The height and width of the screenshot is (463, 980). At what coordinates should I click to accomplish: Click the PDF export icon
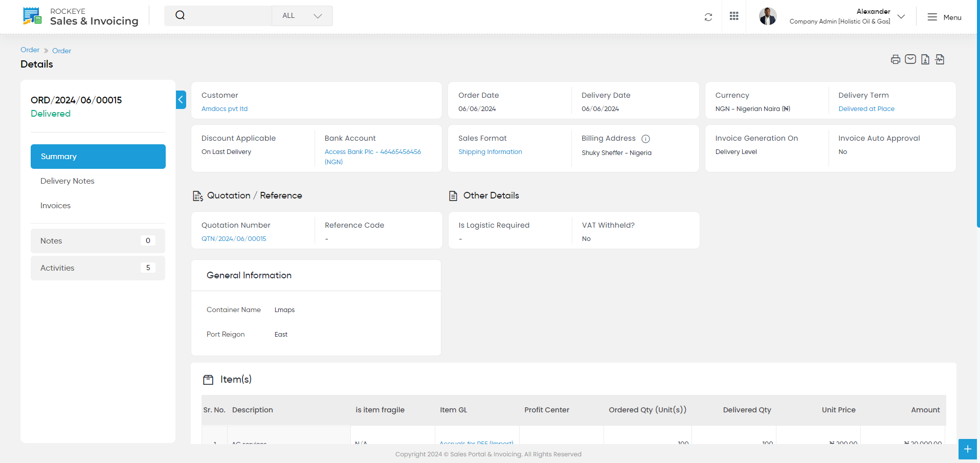point(940,59)
